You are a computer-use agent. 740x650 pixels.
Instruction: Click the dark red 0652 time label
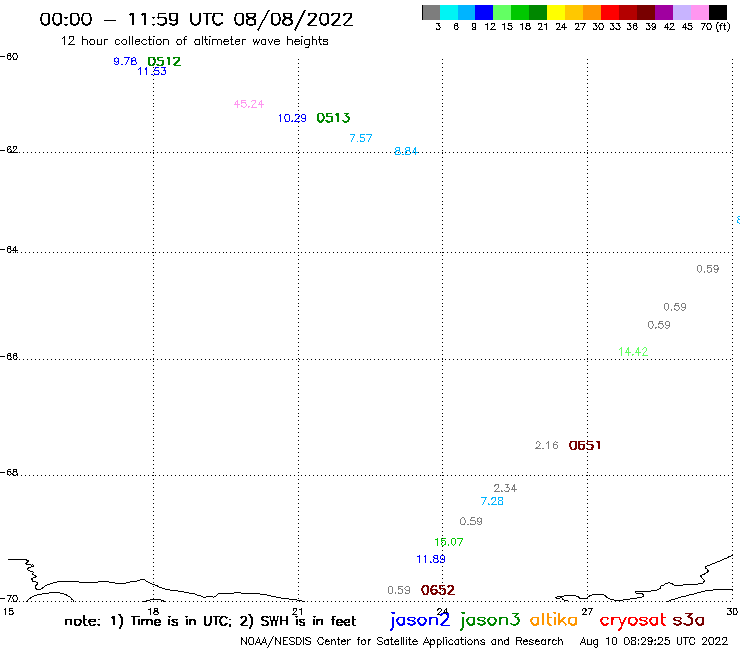coord(438,590)
